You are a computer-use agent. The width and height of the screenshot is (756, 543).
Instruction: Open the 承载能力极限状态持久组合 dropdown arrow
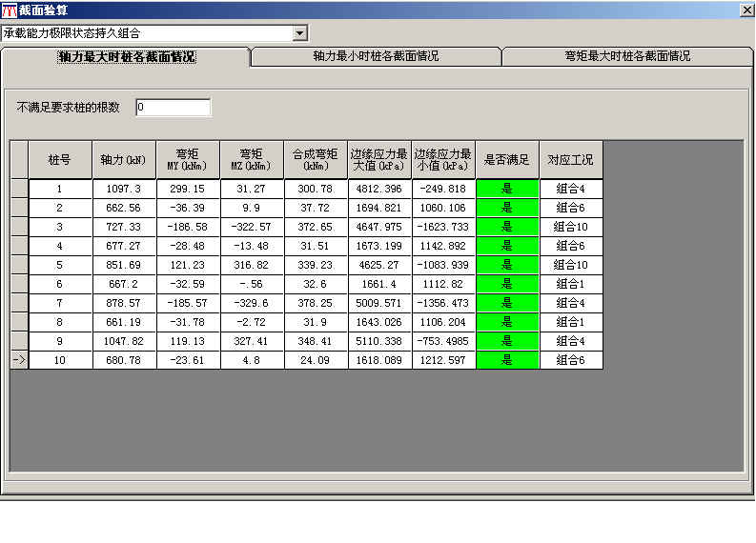click(x=300, y=33)
